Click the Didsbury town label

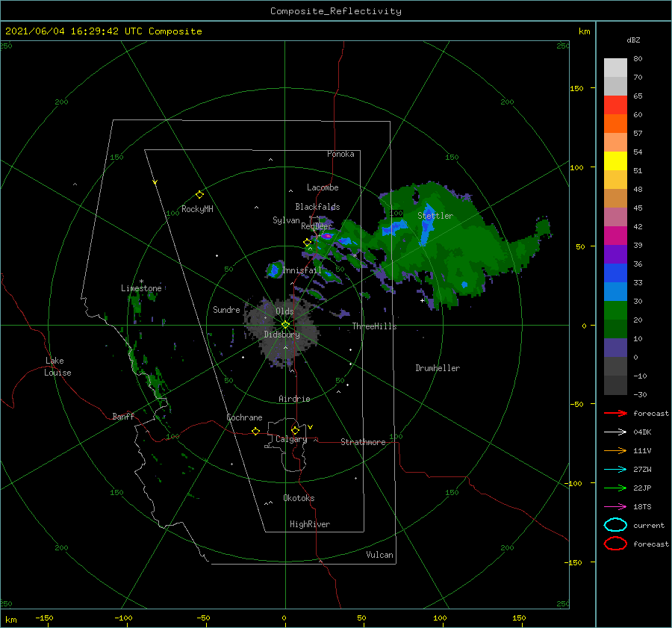click(x=281, y=335)
